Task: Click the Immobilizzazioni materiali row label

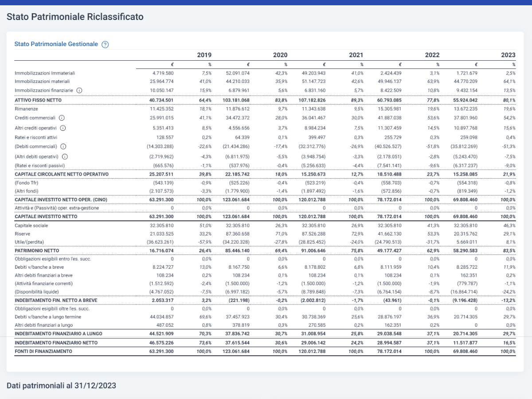Action: click(x=42, y=81)
